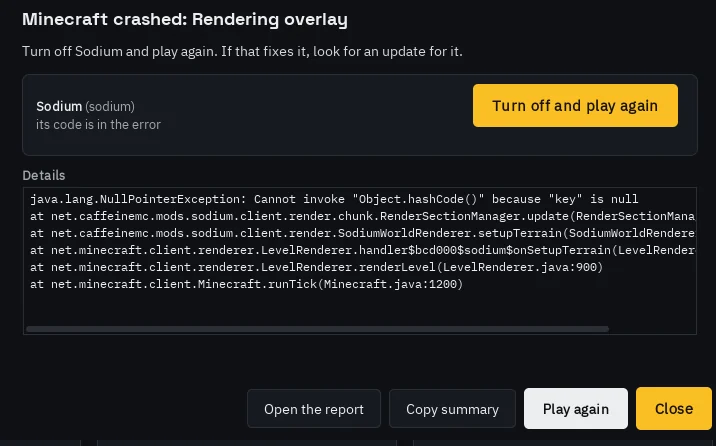Click the Minecraft.runTick stack trace line
The width and height of the screenshot is (716, 446).
tap(247, 284)
